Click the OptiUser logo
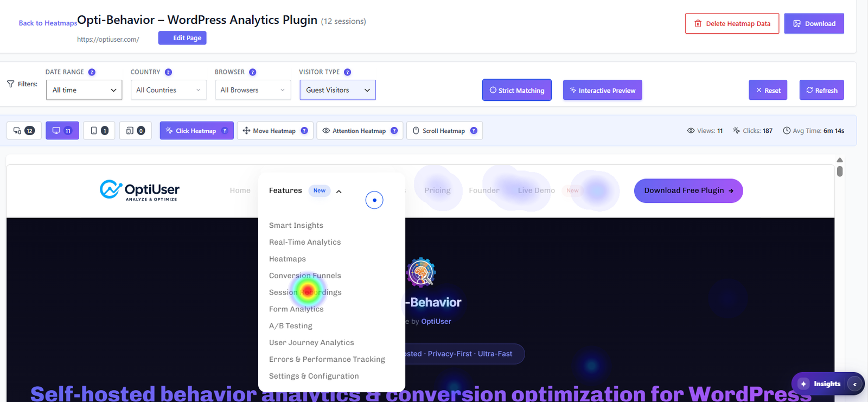Screen dimensions: 868x402 pos(139,190)
